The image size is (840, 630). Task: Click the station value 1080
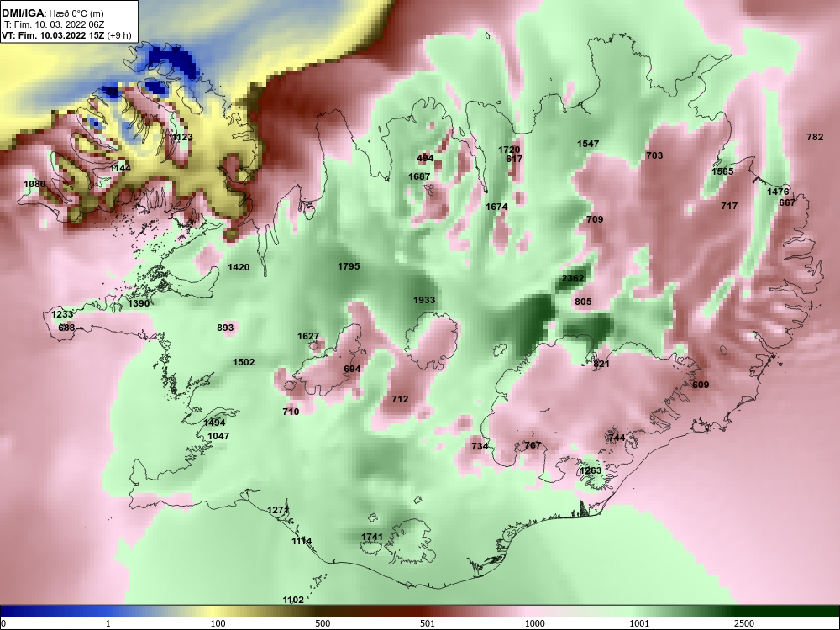point(34,184)
